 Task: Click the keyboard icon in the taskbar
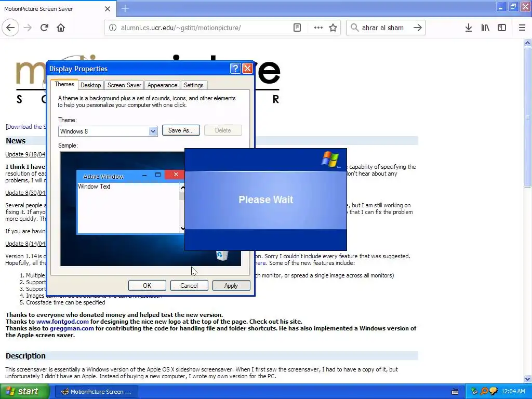click(455, 392)
